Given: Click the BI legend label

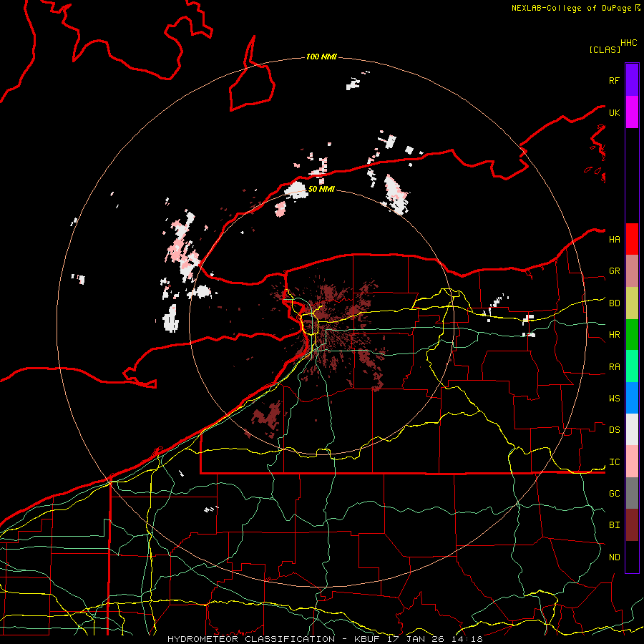Looking at the screenshot, I should 615,525.
